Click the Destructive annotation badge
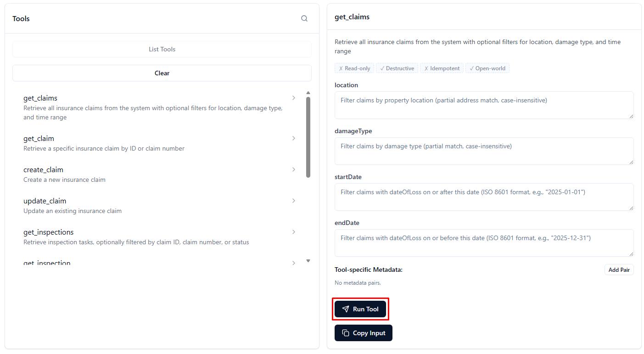 (397, 68)
